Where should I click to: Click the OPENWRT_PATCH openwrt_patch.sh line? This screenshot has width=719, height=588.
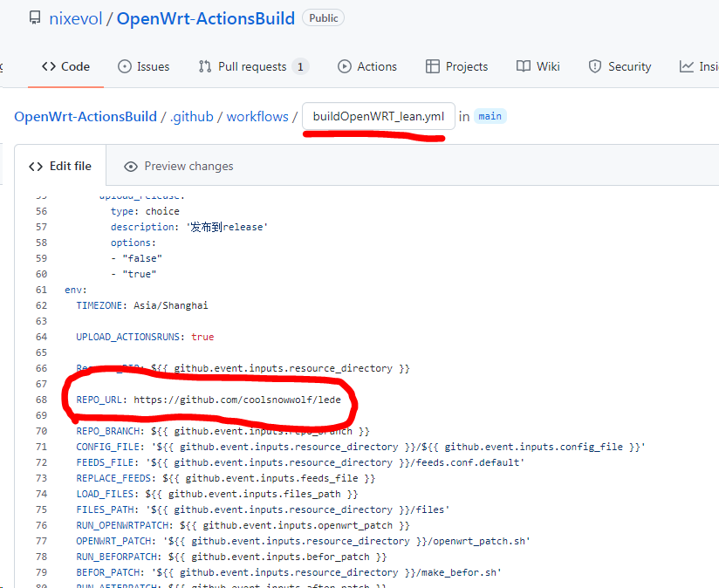click(x=303, y=541)
